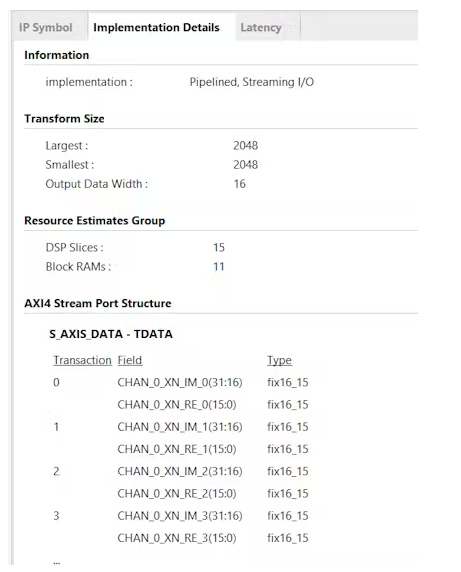Select field CHAN_0_XN_IM_0(31:16)
Image resolution: width=461 pixels, height=572 pixels.
click(x=180, y=383)
